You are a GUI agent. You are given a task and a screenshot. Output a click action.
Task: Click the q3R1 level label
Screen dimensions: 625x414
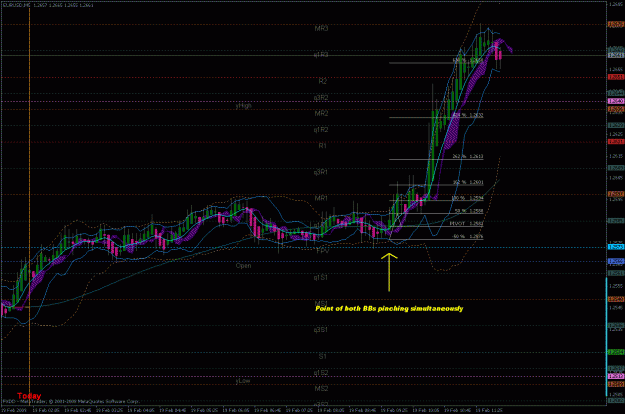point(320,173)
